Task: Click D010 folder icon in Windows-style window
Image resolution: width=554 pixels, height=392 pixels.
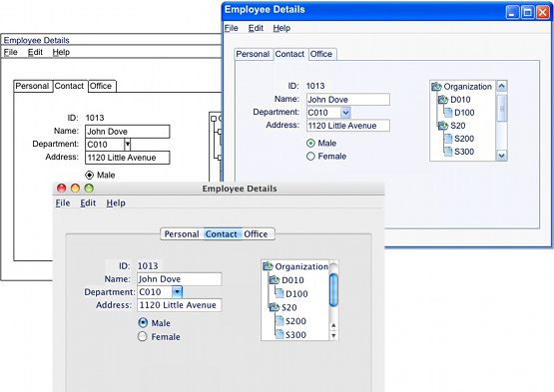Action: [x=443, y=100]
